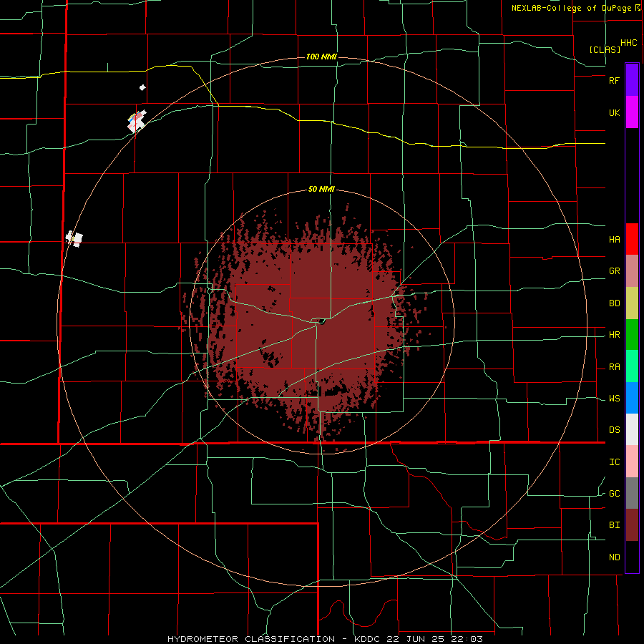
Task: Click the white echo cluster near the state border
Action: [74, 238]
